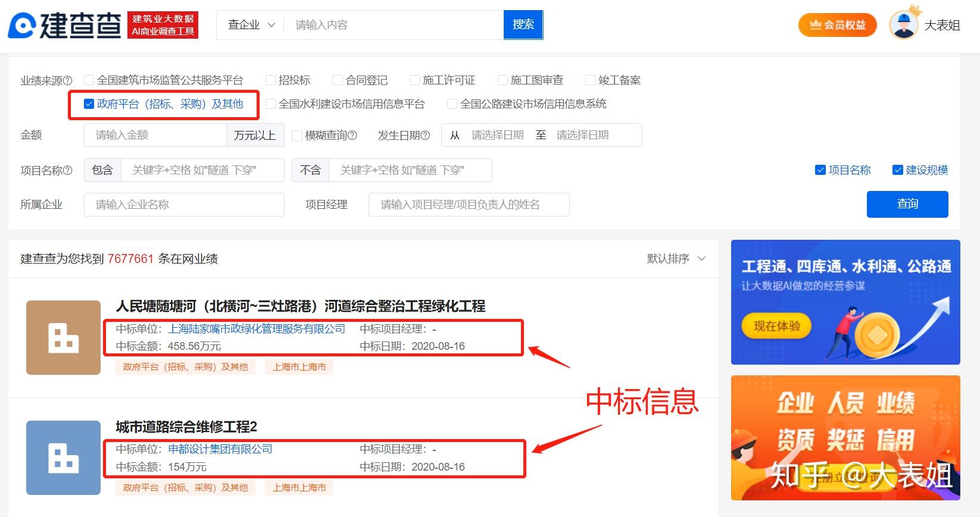Check the 招投标 source option
The height and width of the screenshot is (517, 980).
pos(270,80)
